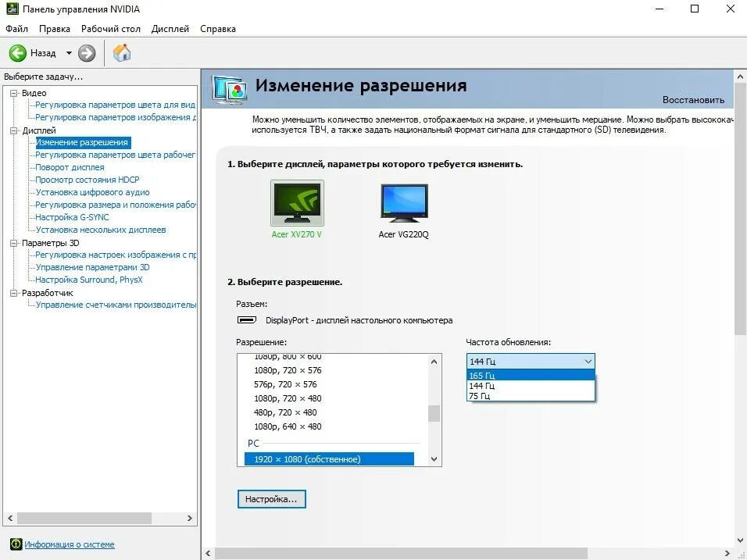
Task: Collapse the Параметры 3D tree node
Action: [x=14, y=243]
